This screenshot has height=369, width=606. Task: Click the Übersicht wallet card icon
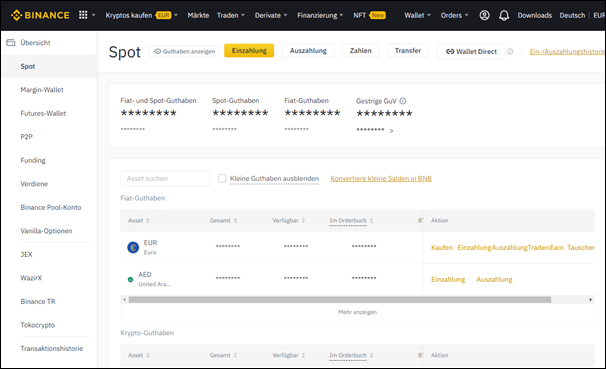(x=10, y=43)
